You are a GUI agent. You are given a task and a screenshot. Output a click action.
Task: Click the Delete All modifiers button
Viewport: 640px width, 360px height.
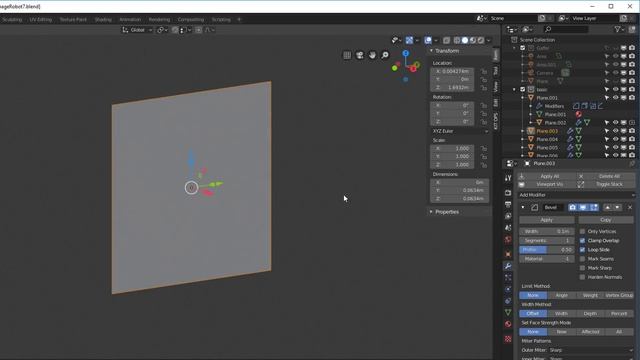click(x=606, y=176)
